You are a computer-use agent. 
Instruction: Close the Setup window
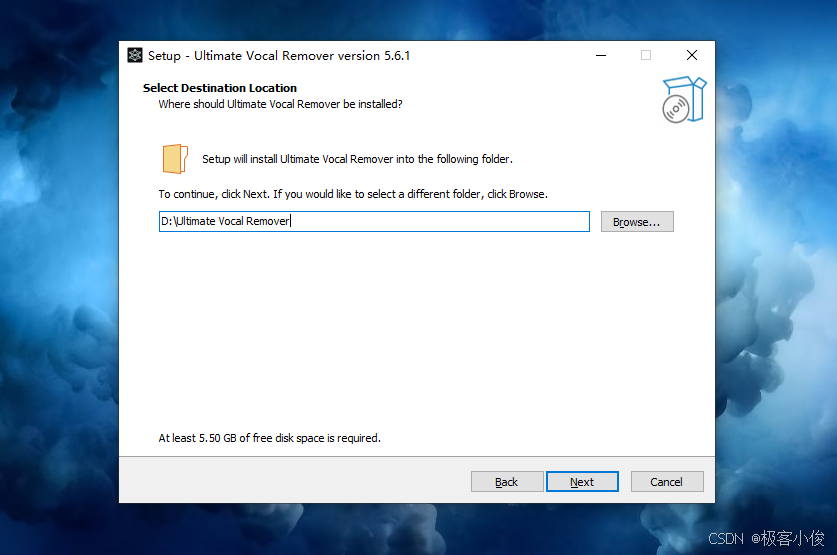(x=692, y=55)
